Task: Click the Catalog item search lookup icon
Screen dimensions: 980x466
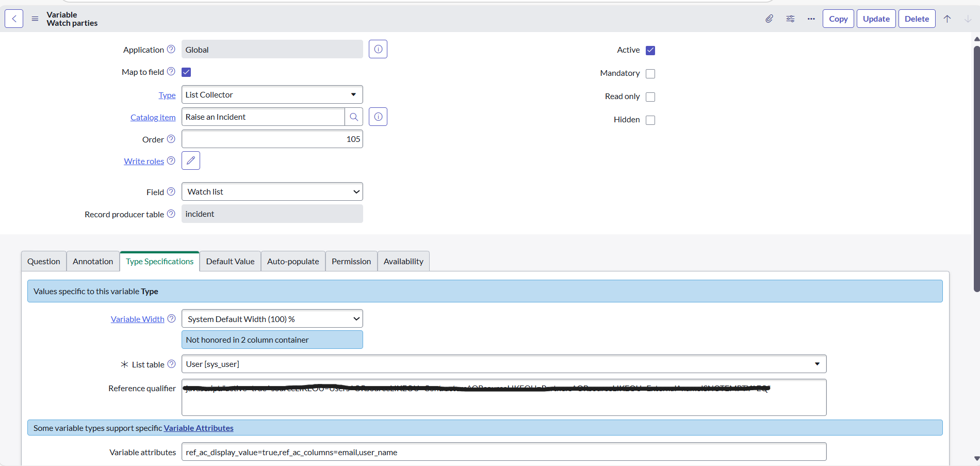Action: click(x=354, y=117)
